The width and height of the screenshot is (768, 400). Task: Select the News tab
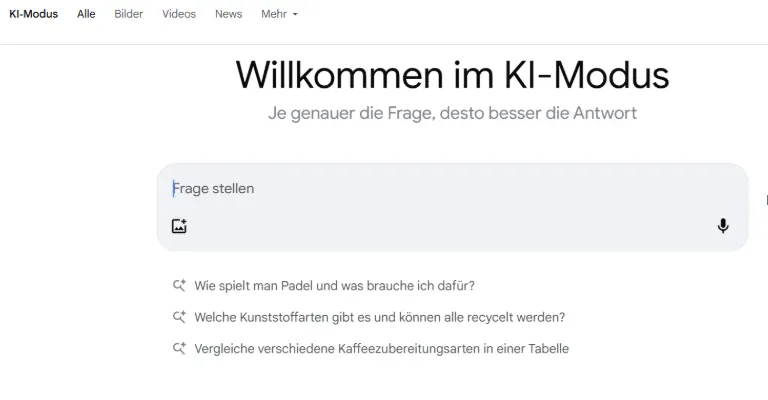pos(228,14)
